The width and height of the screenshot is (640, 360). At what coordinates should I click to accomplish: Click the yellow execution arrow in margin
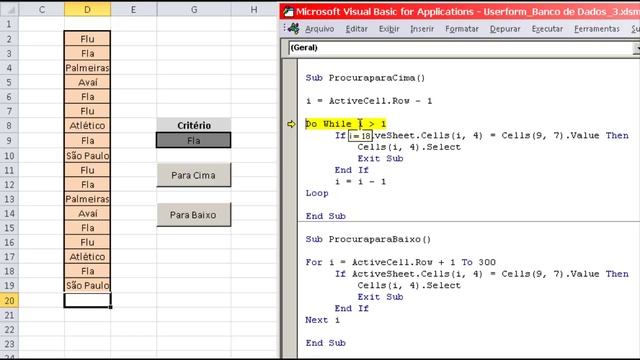291,124
